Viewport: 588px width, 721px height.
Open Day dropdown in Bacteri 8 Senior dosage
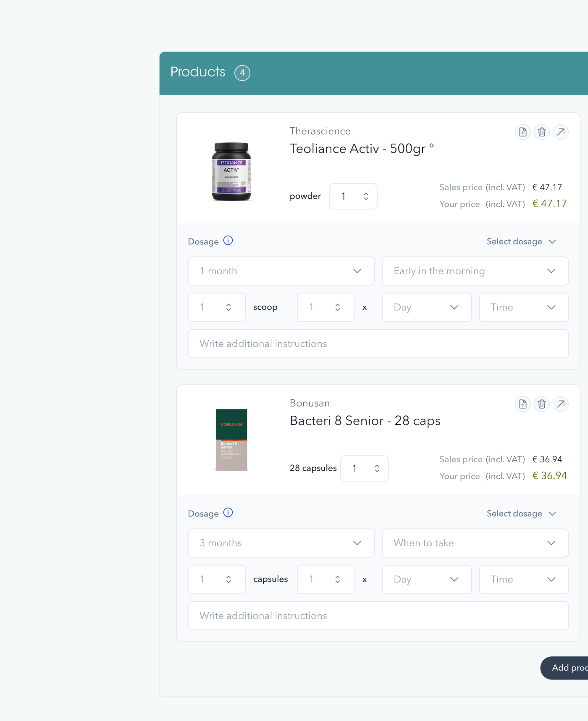427,579
